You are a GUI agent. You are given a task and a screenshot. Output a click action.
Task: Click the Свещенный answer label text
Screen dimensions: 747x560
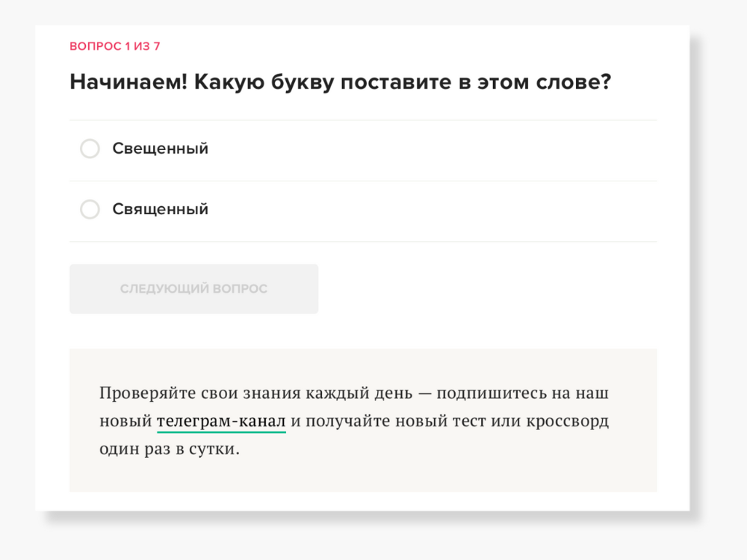click(160, 149)
